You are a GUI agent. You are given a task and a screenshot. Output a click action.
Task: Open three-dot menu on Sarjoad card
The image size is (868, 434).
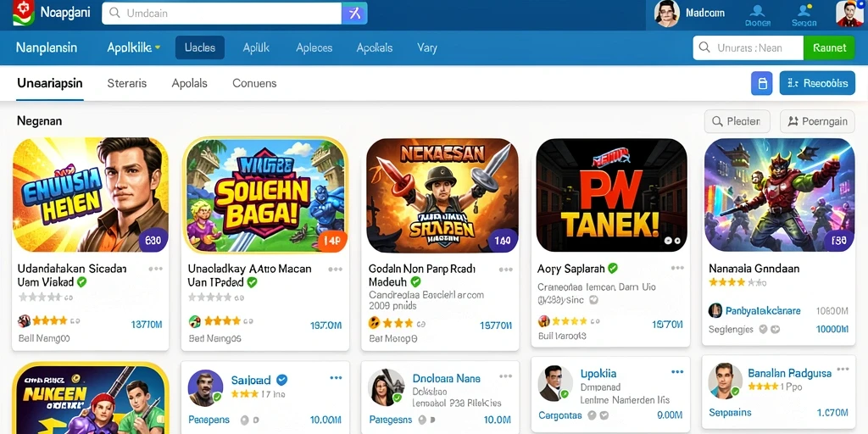(x=336, y=377)
